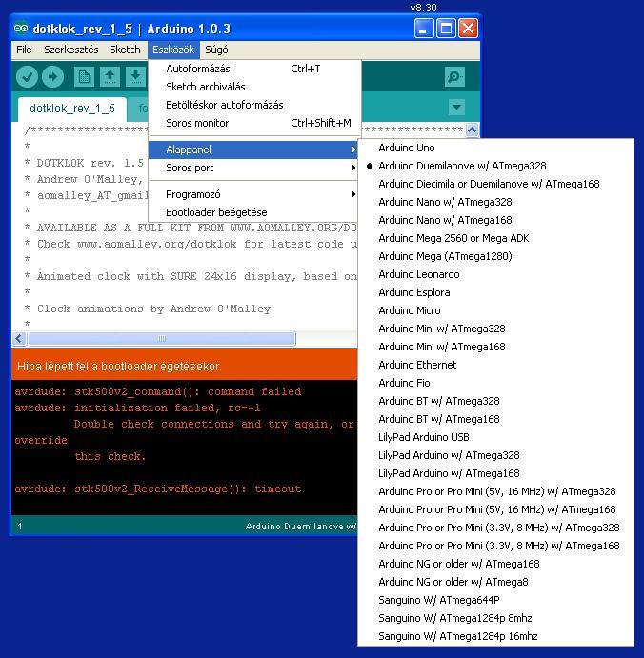Open the tab dropdown arrow button
The image size is (644, 658).
[x=456, y=108]
